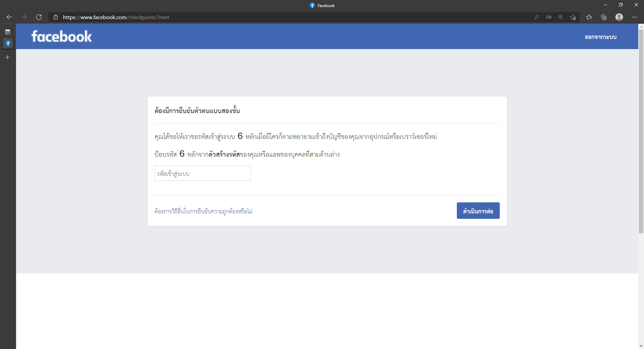Click the address bar URL

[116, 17]
